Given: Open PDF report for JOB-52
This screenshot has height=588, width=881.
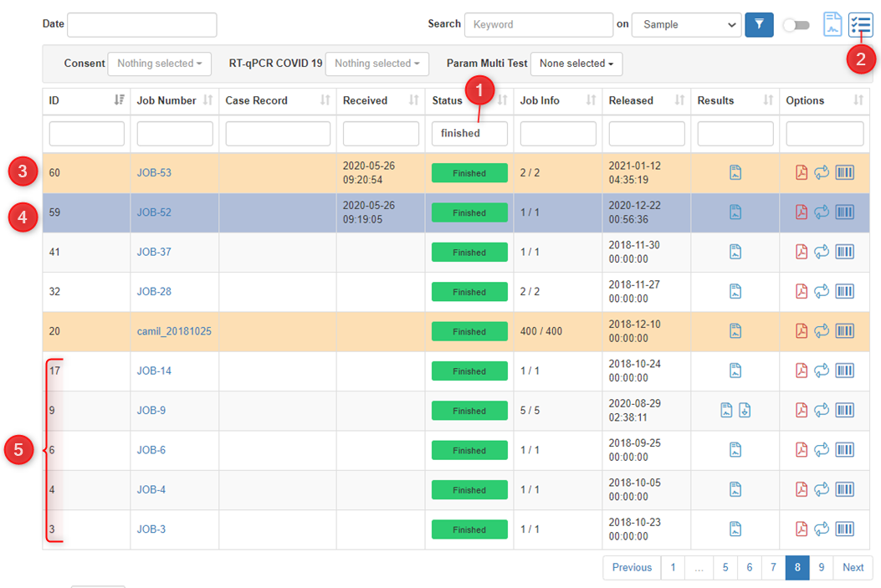Looking at the screenshot, I should coord(802,212).
